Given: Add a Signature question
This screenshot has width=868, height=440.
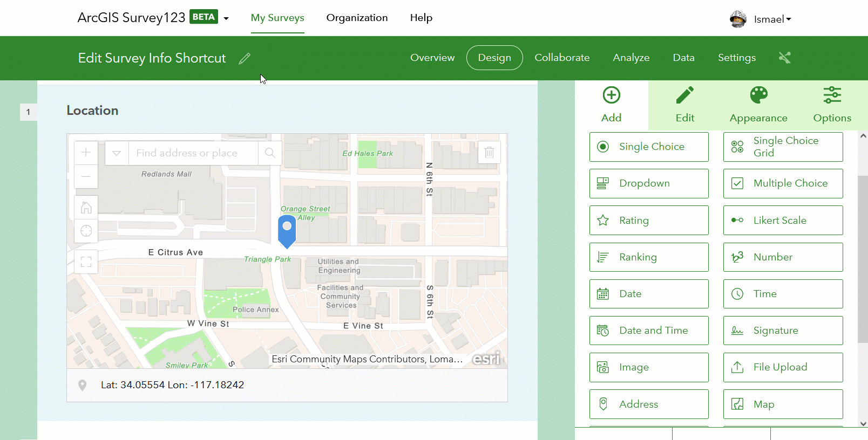Looking at the screenshot, I should (783, 331).
